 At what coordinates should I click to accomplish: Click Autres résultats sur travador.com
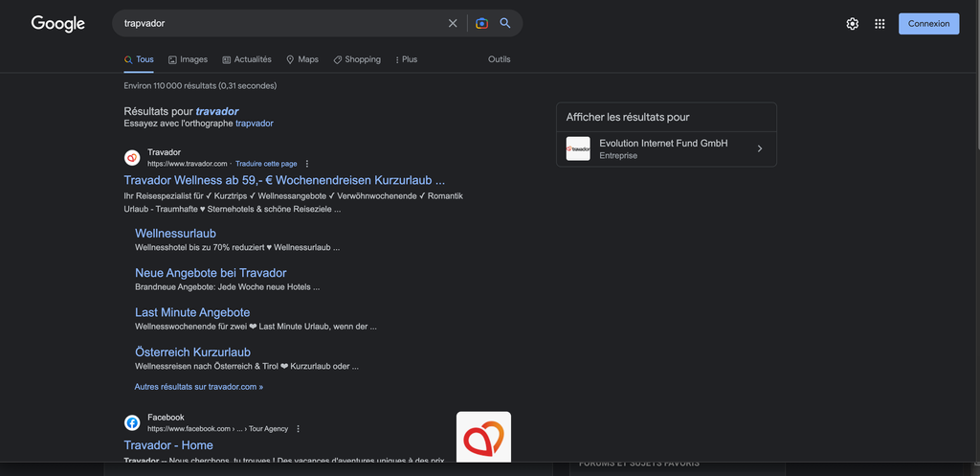pyautogui.click(x=199, y=387)
